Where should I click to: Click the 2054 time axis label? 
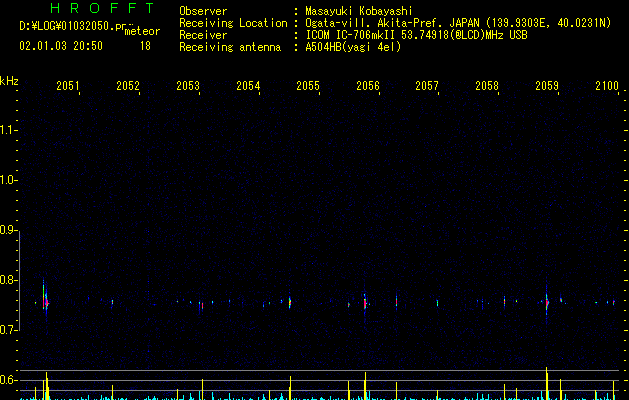(248, 85)
